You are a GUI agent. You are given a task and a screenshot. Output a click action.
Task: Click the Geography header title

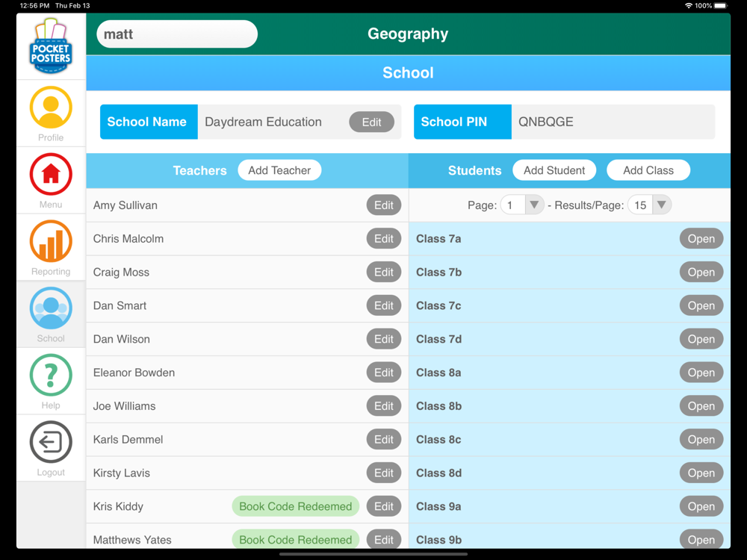coord(408,34)
